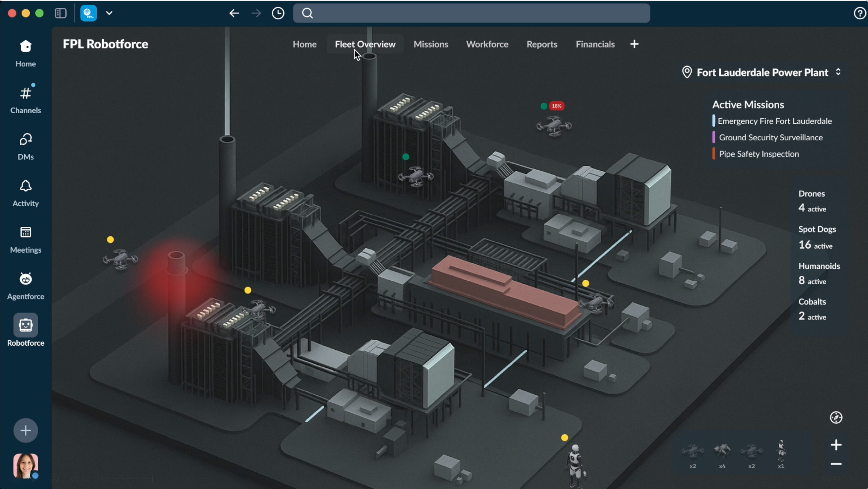The height and width of the screenshot is (489, 868).
Task: Switch to the Home tab
Action: click(304, 44)
